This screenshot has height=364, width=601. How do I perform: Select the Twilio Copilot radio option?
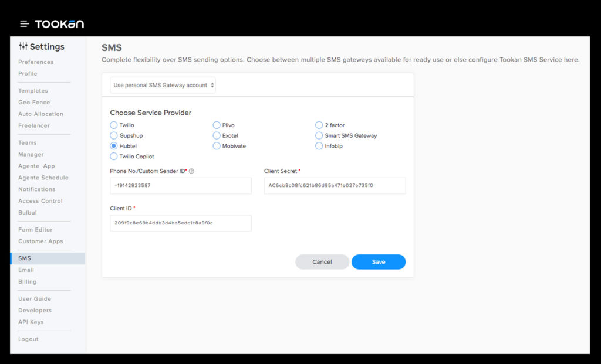pos(114,157)
